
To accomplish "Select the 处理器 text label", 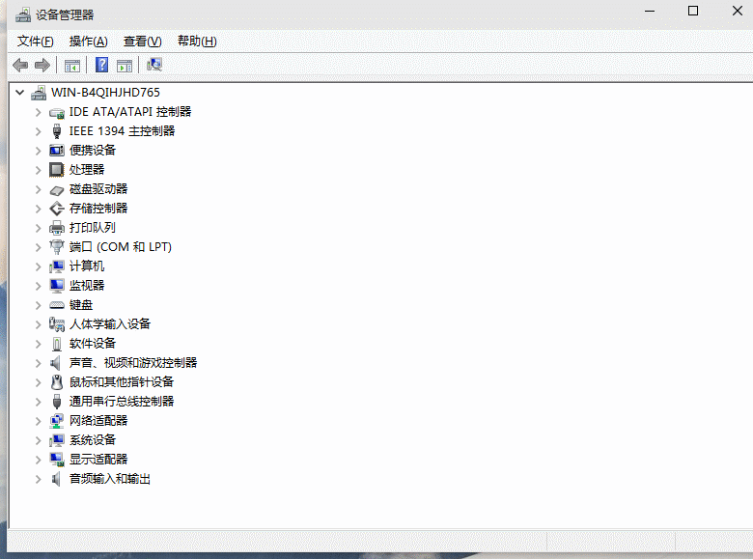I will pos(87,170).
